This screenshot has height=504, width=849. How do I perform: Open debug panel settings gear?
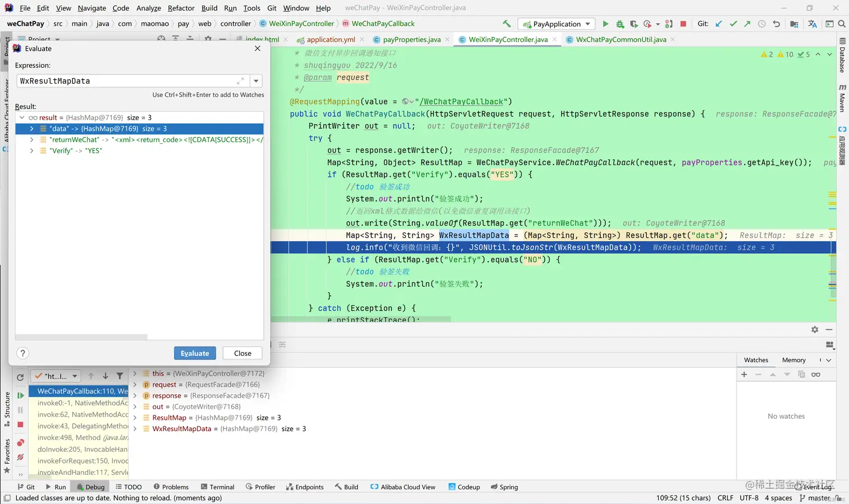click(x=815, y=329)
